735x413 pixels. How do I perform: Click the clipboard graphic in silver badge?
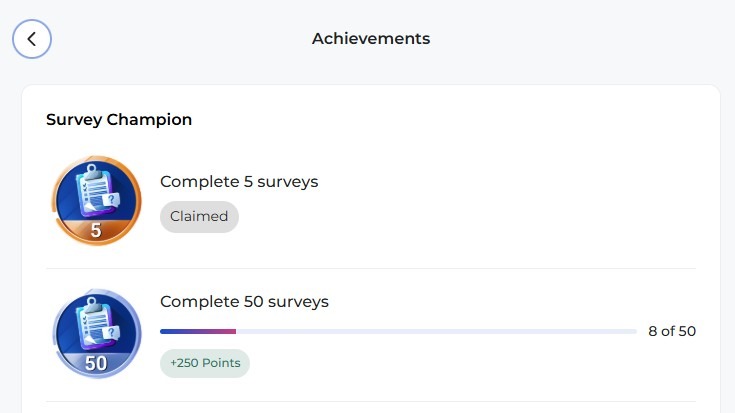click(x=97, y=323)
